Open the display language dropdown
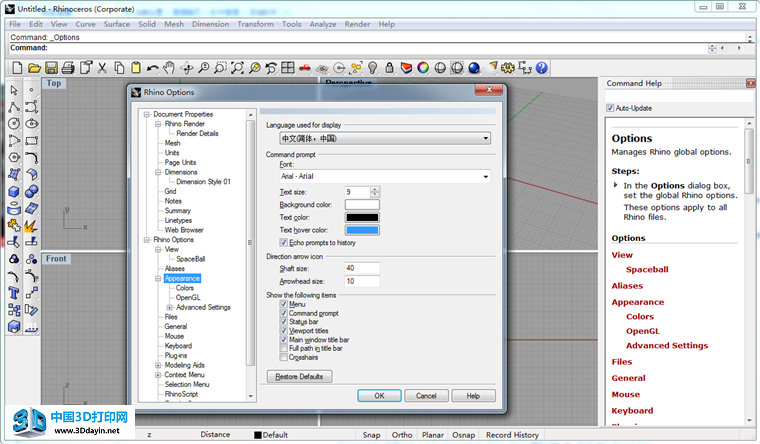 [x=385, y=139]
